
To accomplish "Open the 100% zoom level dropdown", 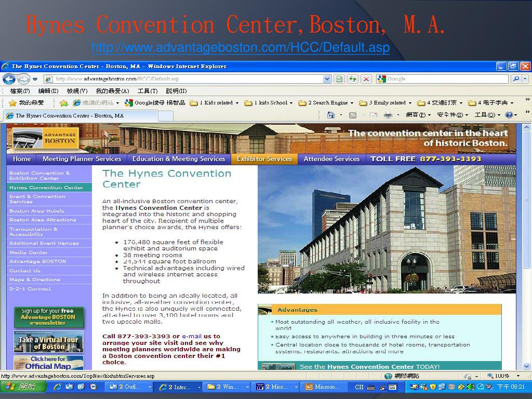I will [x=518, y=376].
